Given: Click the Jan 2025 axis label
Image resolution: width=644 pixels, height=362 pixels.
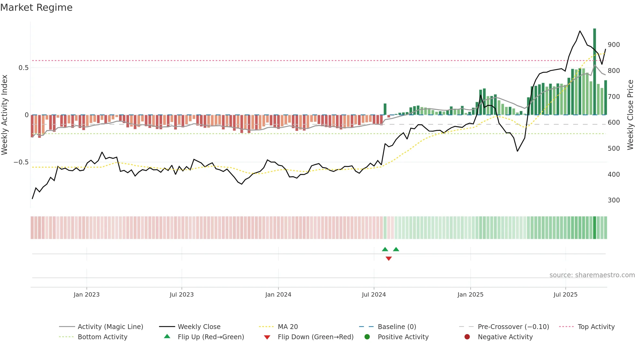Looking at the screenshot, I should (x=470, y=295).
